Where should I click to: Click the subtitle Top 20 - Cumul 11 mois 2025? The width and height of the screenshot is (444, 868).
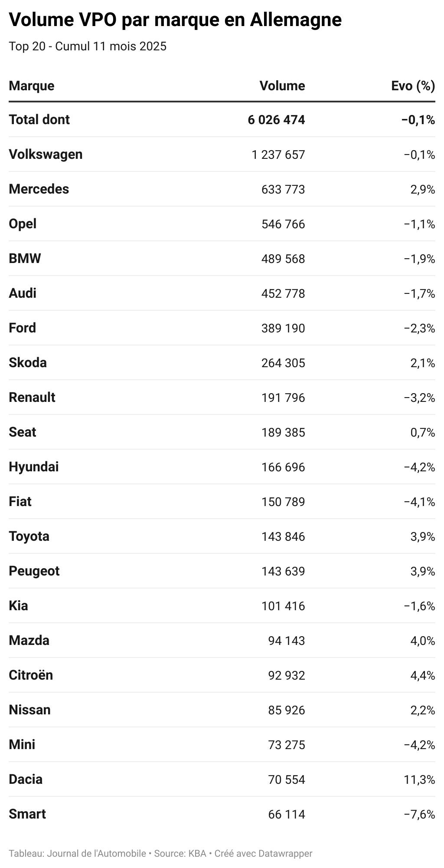[88, 46]
